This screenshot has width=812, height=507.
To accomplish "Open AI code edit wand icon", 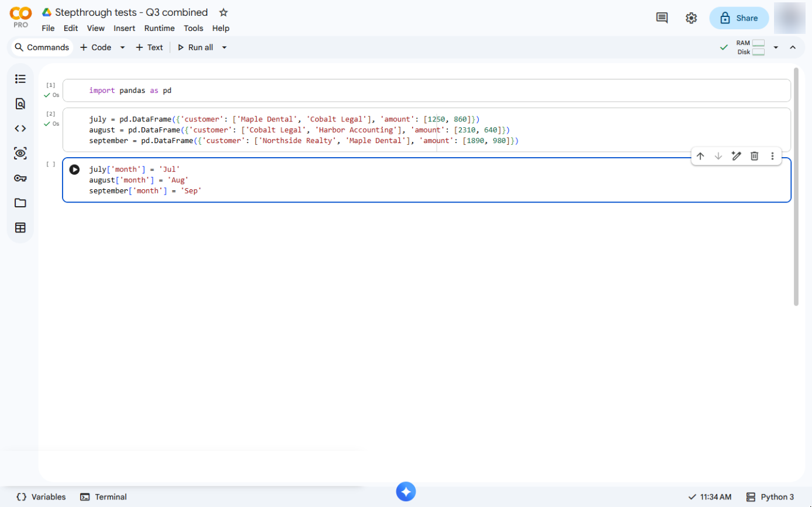I will [x=737, y=156].
